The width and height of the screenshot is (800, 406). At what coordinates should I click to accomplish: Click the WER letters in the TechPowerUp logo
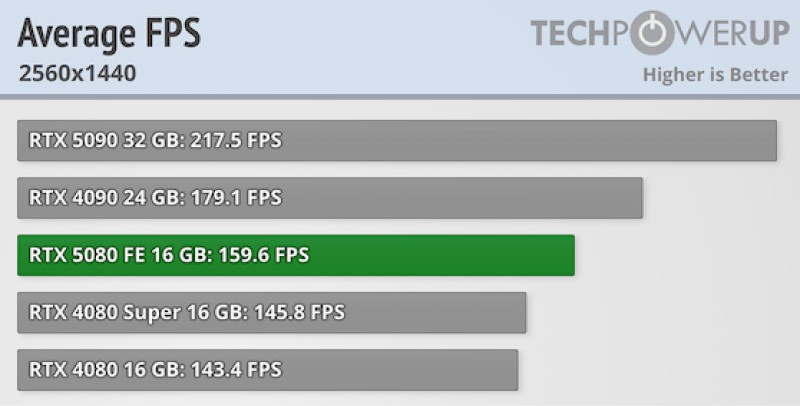pos(711,33)
